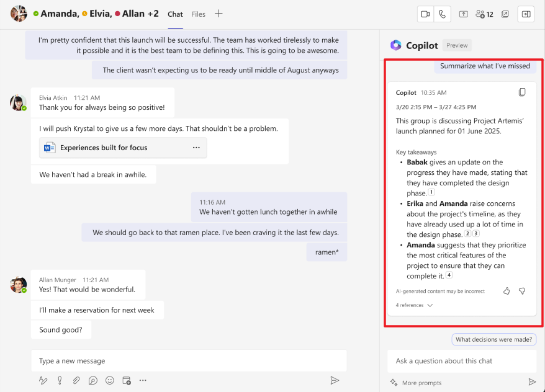
Task: Open citation reference 4
Action: (449, 275)
